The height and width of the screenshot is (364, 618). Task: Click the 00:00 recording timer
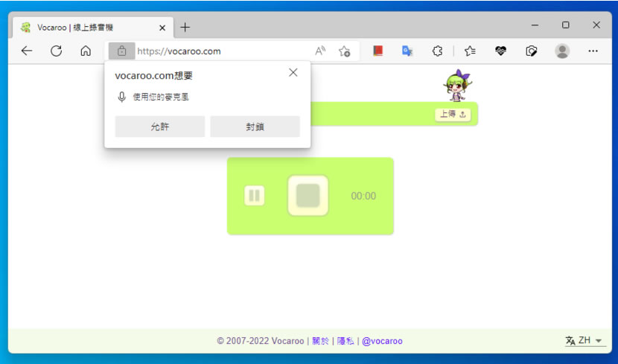[363, 196]
